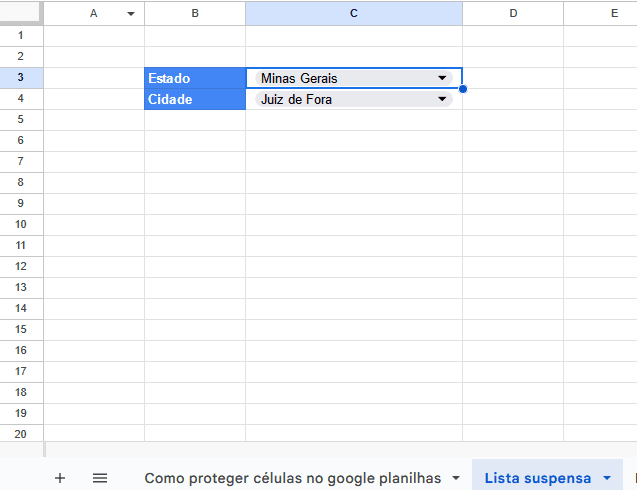Click the add new sheet plus icon
This screenshot has width=637, height=490.
coord(60,478)
